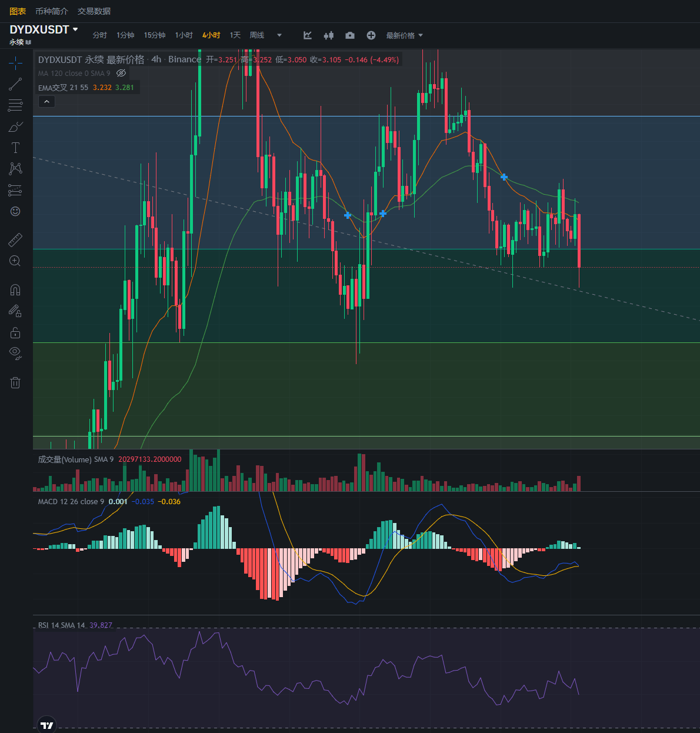Open the candlestick chart style selector
The image size is (700, 733).
coord(329,35)
